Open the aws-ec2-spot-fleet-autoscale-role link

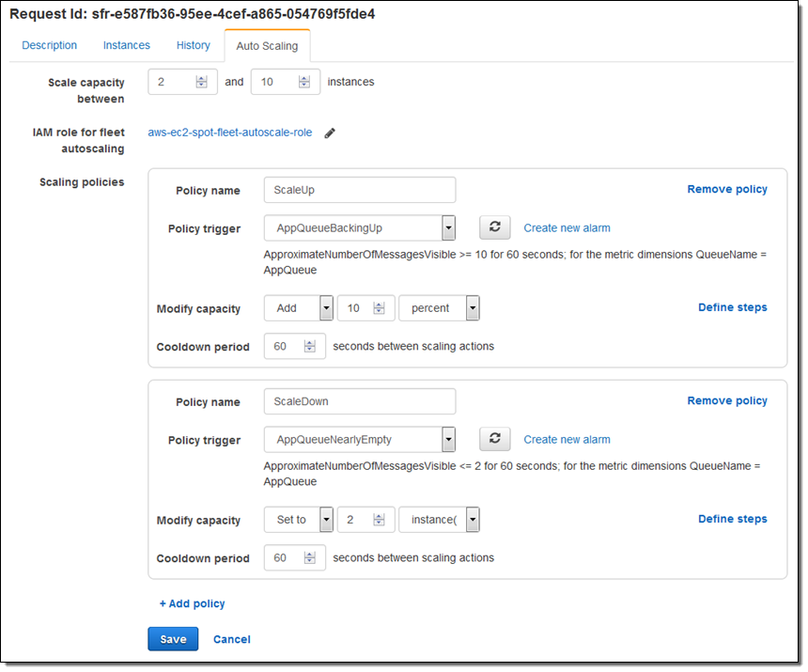click(x=230, y=133)
